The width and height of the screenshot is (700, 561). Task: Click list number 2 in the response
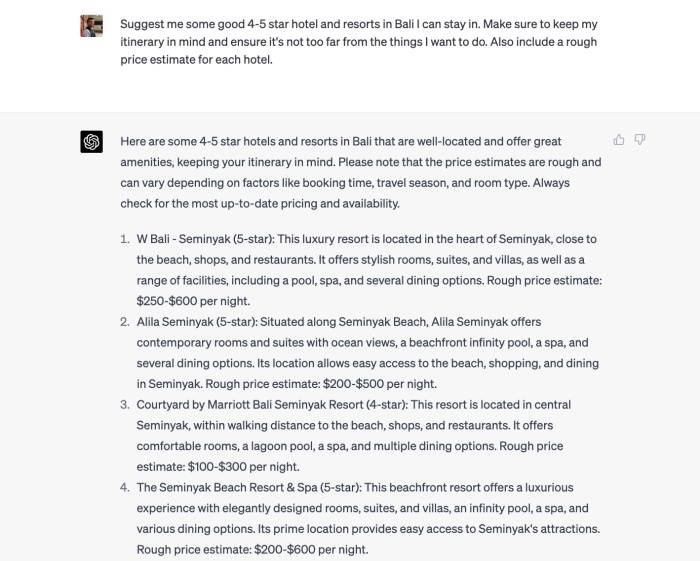pos(125,322)
